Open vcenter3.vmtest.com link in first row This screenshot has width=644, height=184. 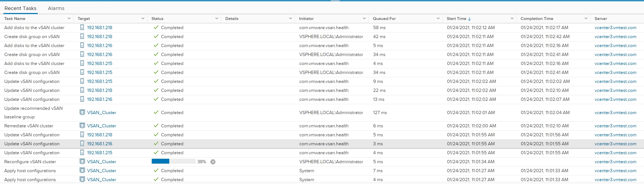coord(615,28)
